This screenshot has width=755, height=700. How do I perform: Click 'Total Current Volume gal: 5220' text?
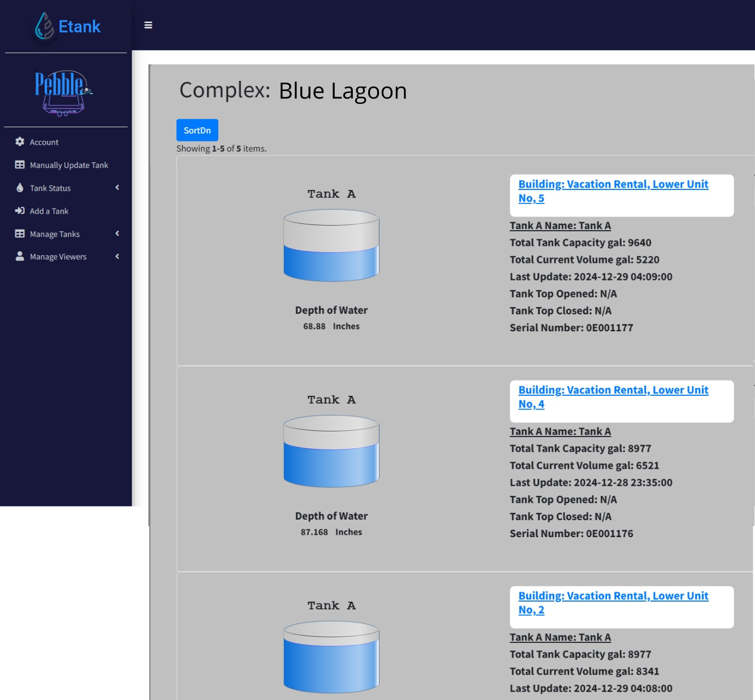tap(585, 260)
